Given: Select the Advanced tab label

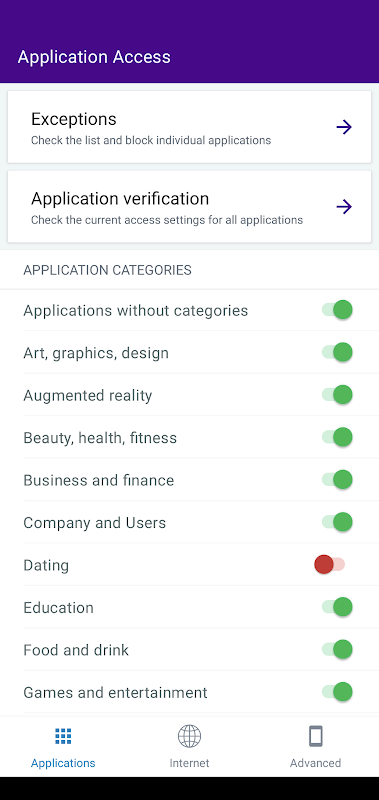Looking at the screenshot, I should tap(316, 763).
